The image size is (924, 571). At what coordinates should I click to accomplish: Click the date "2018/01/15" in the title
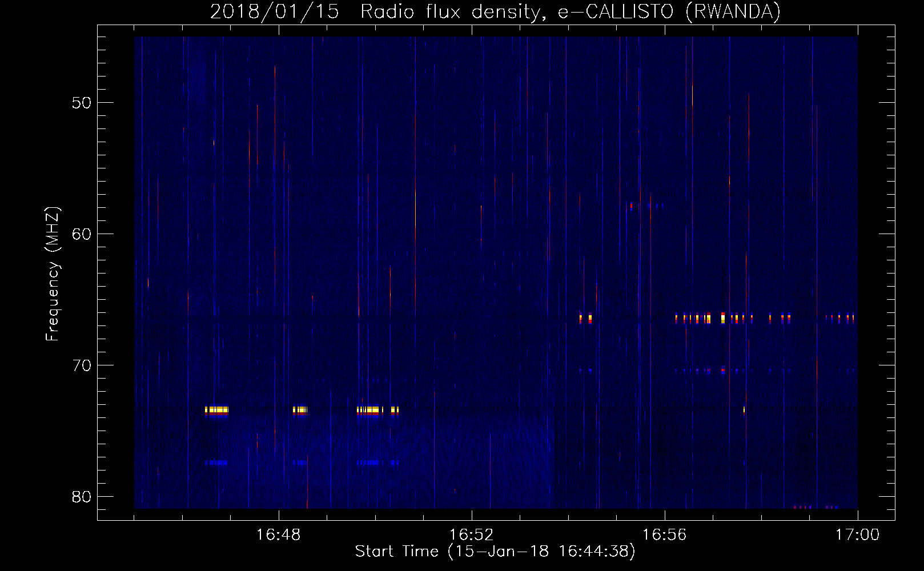(x=275, y=11)
